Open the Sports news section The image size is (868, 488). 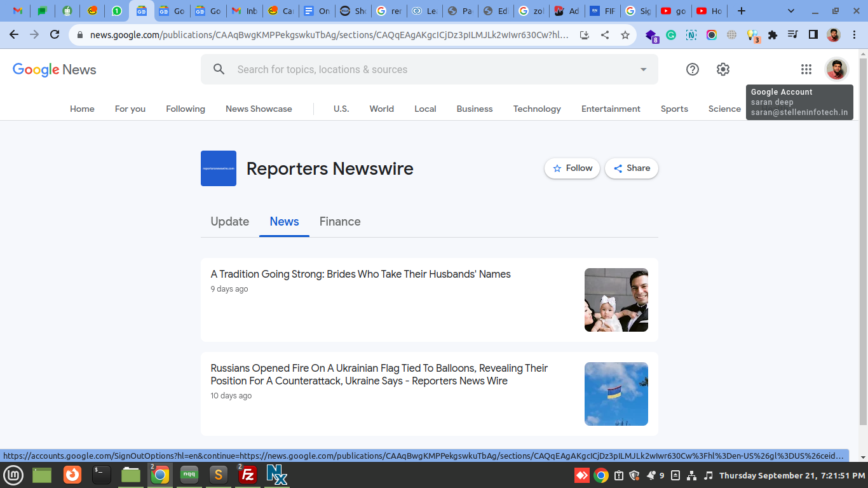pyautogui.click(x=674, y=109)
